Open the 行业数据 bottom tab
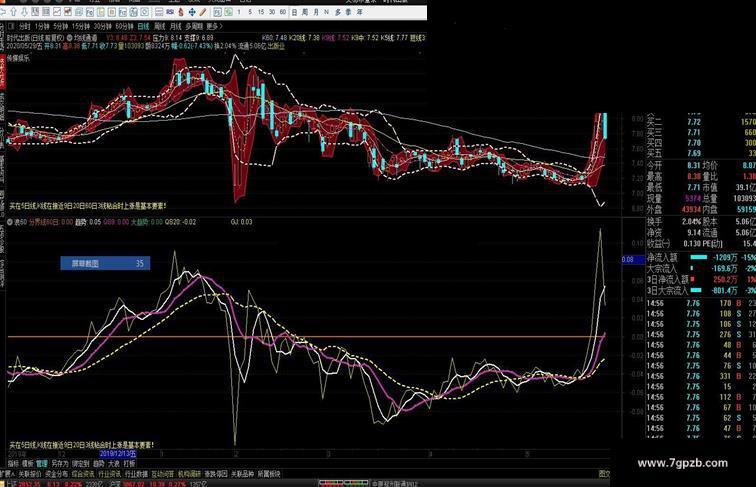 (136, 474)
